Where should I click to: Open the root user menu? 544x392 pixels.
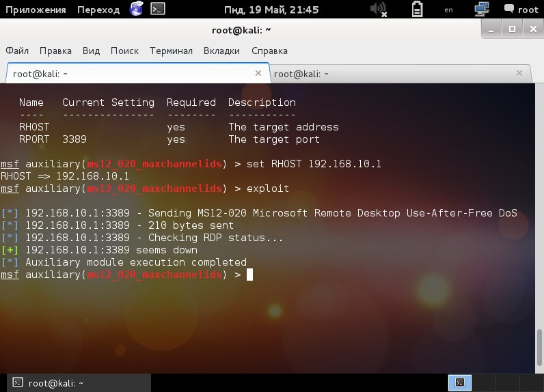[528, 10]
